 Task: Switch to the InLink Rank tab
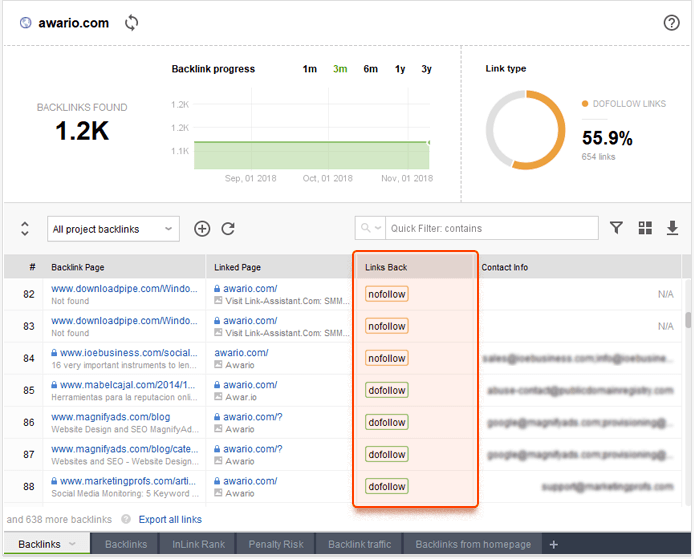point(198,544)
